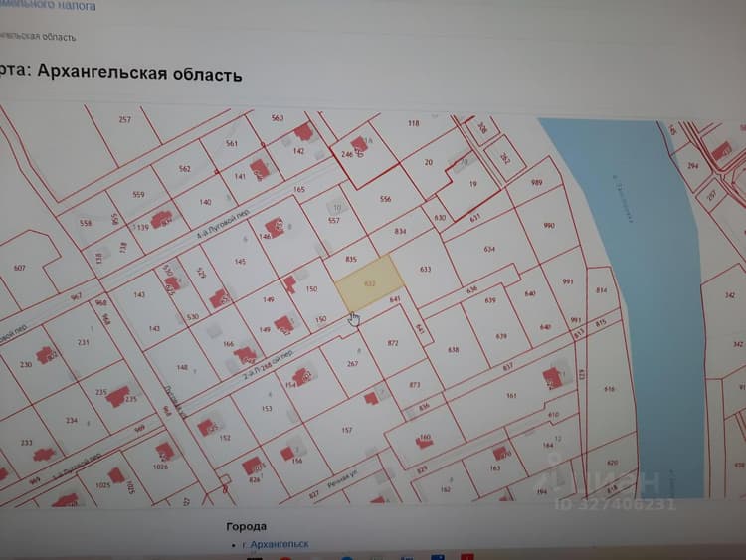Click parcel 557 on the map
746x560 pixels.
click(334, 220)
